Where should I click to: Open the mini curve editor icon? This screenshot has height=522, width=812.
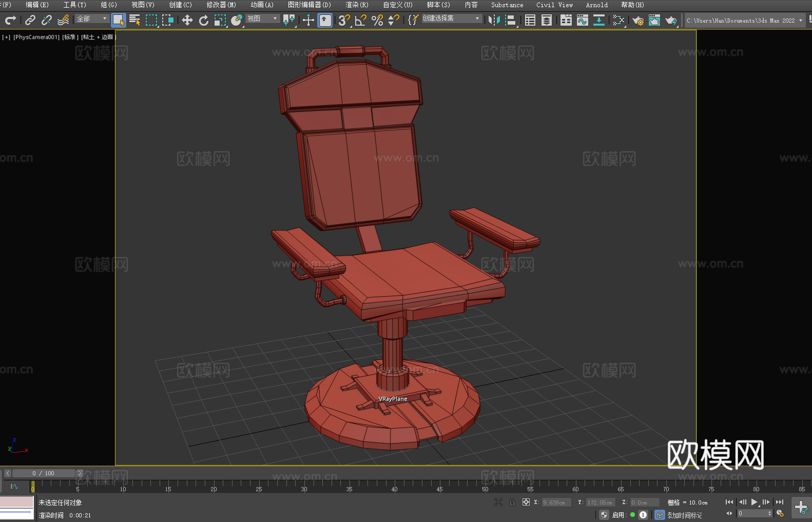(x=14, y=486)
